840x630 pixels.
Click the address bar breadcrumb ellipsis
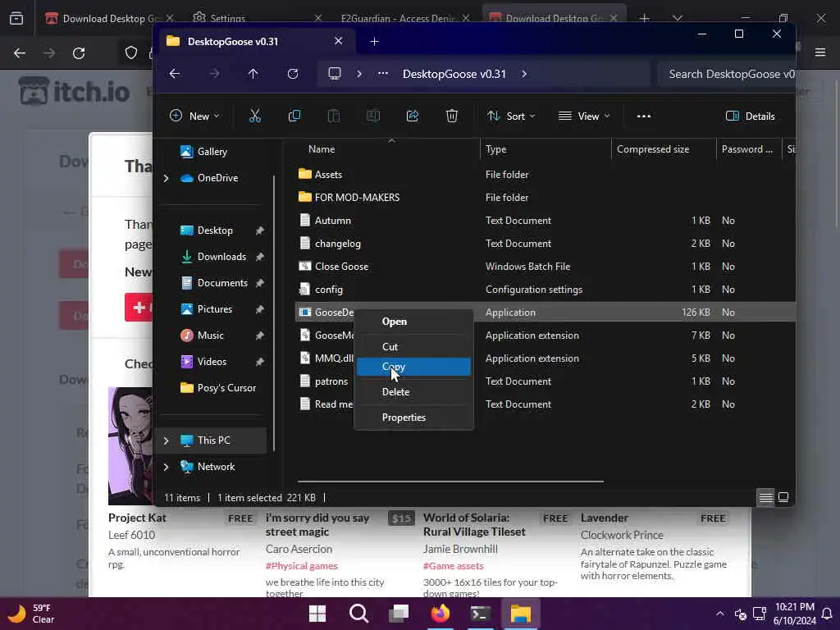(x=382, y=73)
